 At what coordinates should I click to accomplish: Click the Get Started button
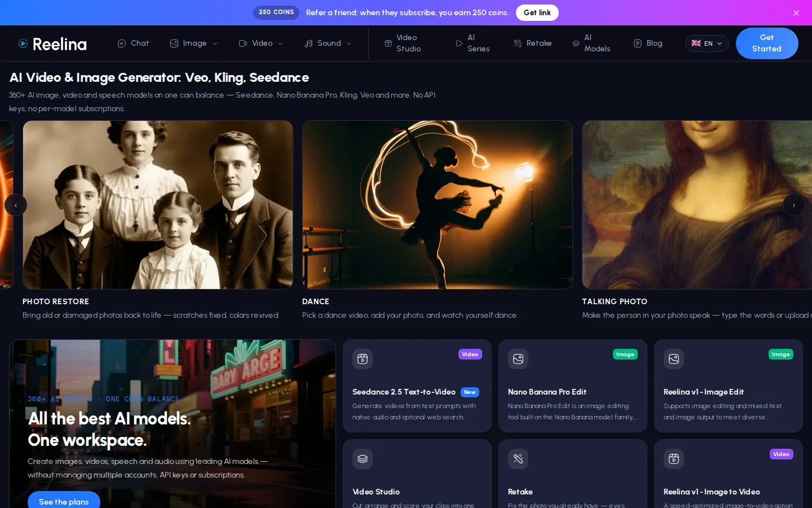767,43
